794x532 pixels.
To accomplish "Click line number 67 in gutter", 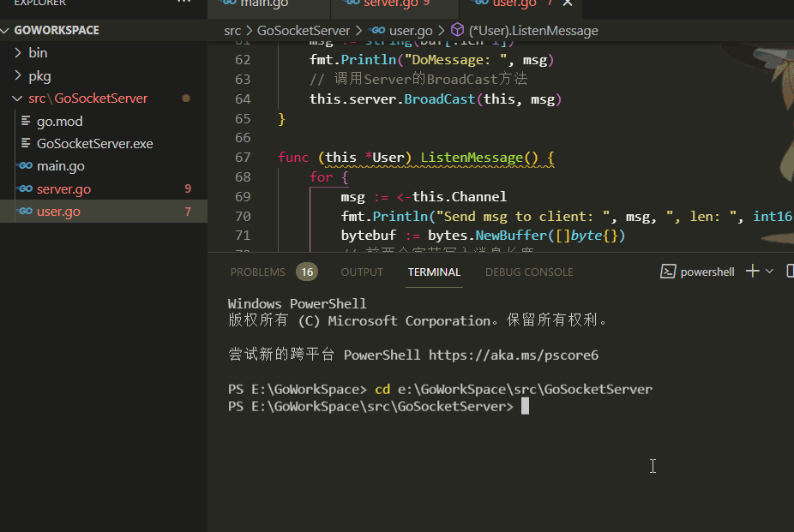I will pyautogui.click(x=243, y=158).
